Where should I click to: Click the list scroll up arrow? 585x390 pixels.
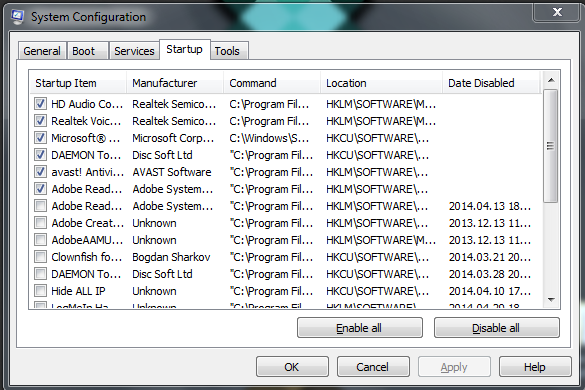pyautogui.click(x=551, y=80)
